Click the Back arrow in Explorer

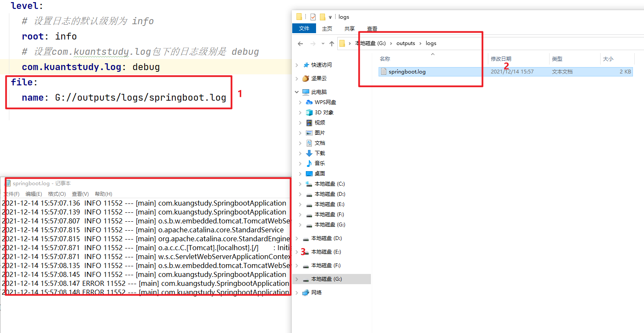pyautogui.click(x=300, y=43)
